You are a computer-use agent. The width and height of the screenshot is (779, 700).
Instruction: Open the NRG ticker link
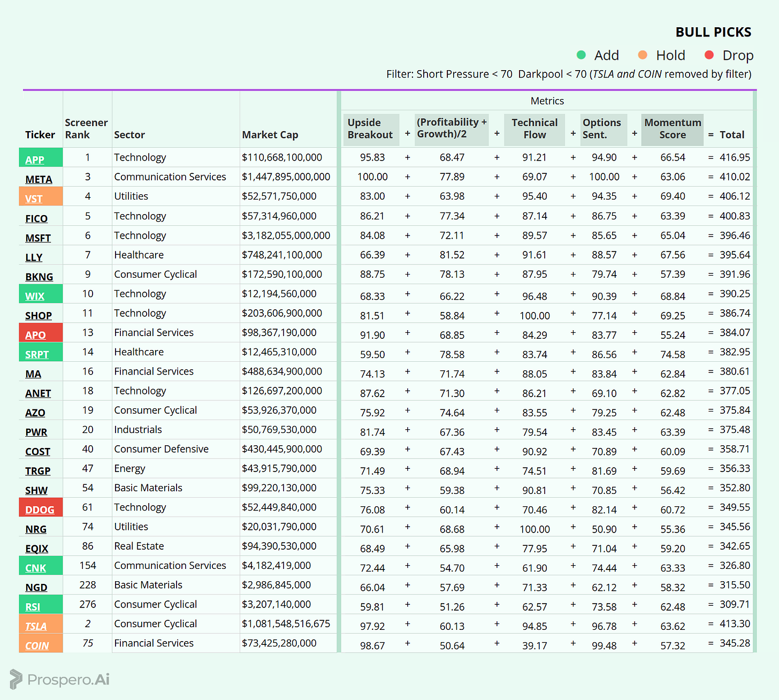pyautogui.click(x=36, y=529)
